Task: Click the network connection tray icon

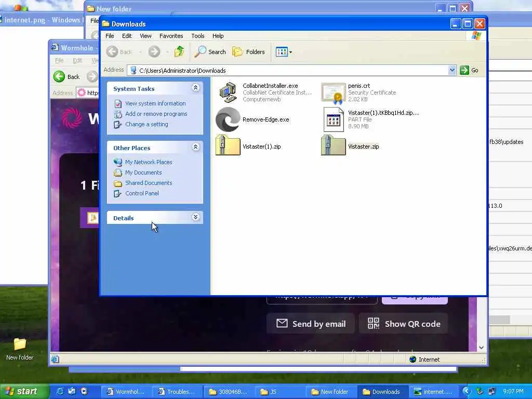Action: [x=491, y=392]
